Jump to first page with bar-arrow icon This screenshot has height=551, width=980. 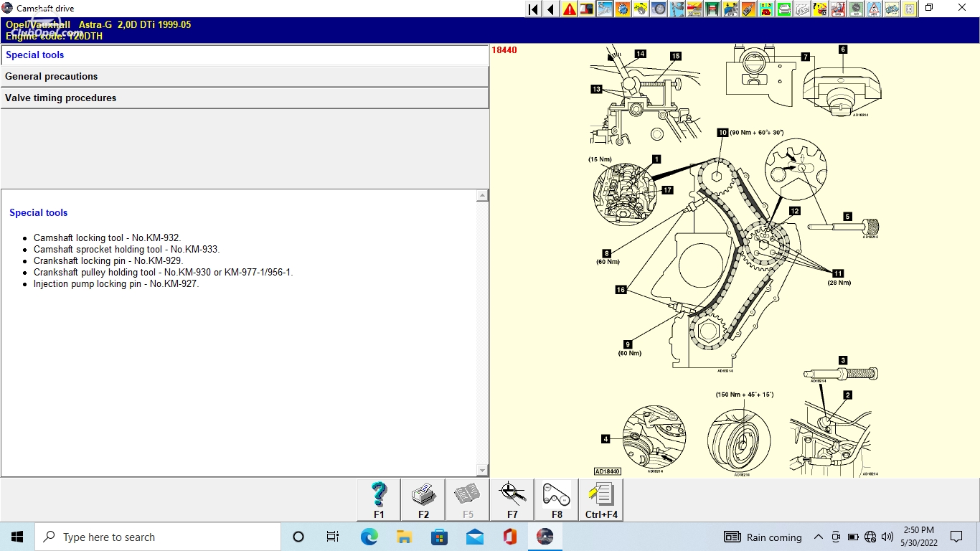(533, 9)
